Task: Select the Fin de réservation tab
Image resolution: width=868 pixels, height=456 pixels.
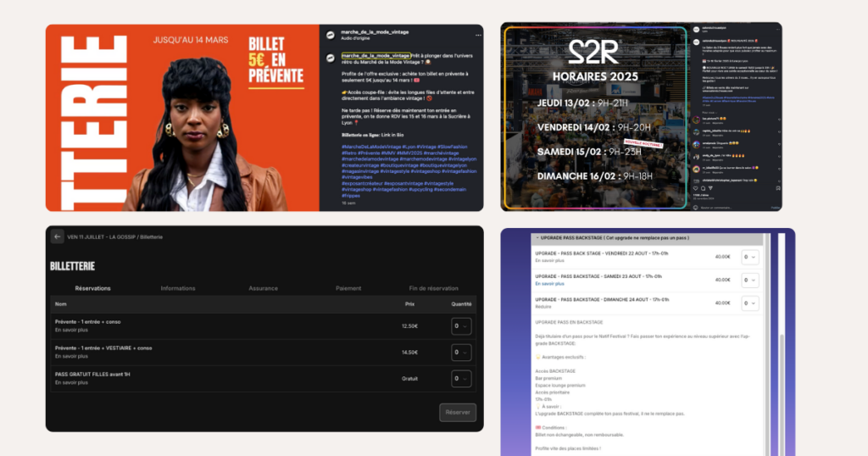Action: point(433,288)
